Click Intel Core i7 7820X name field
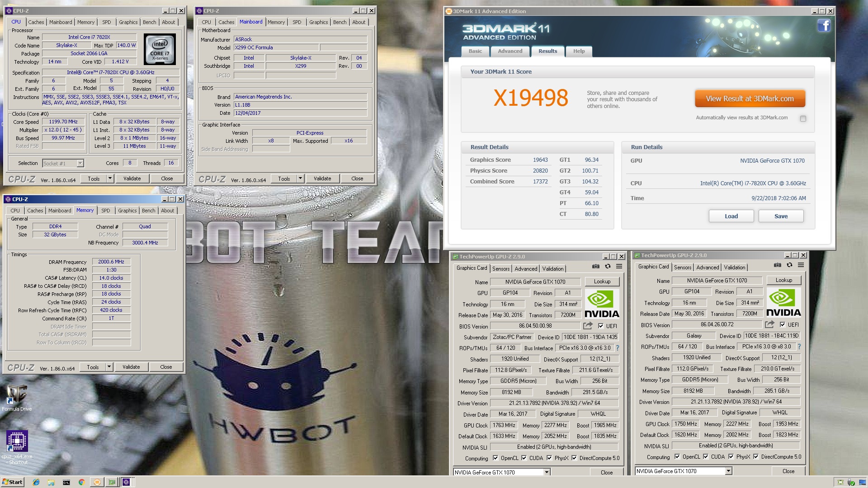Viewport: 868px width, 488px height. (89, 37)
